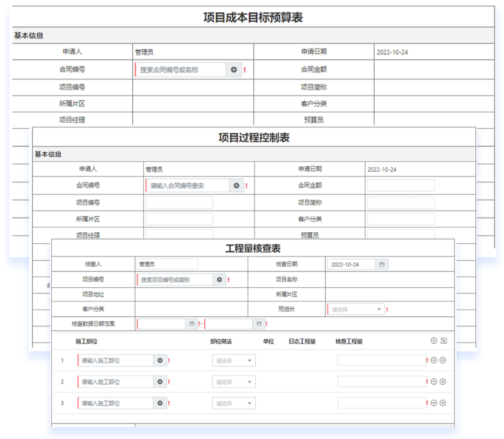This screenshot has height=439, width=504.
Task: Click the 管理员 applicant value in 项目成本目标预算表
Action: [x=144, y=52]
